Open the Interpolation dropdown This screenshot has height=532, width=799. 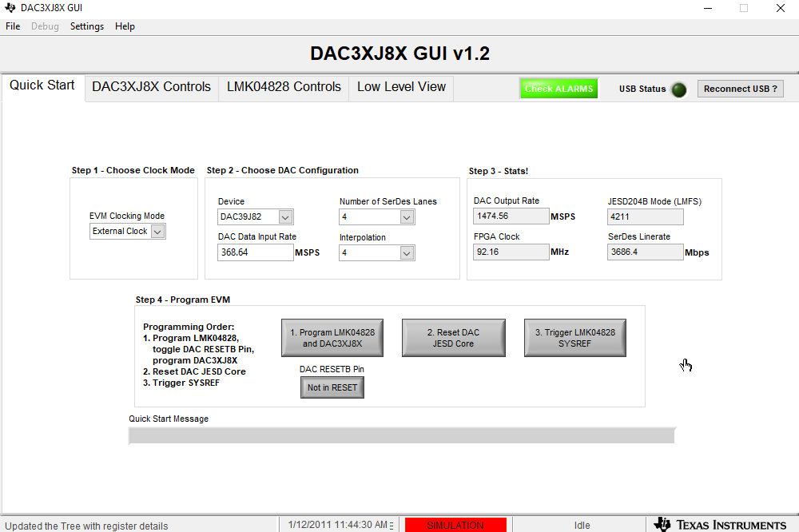click(407, 253)
